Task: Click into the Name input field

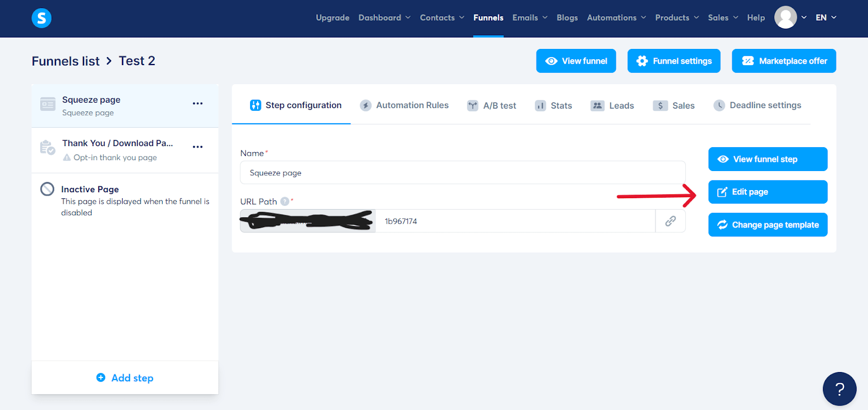Action: pyautogui.click(x=463, y=173)
